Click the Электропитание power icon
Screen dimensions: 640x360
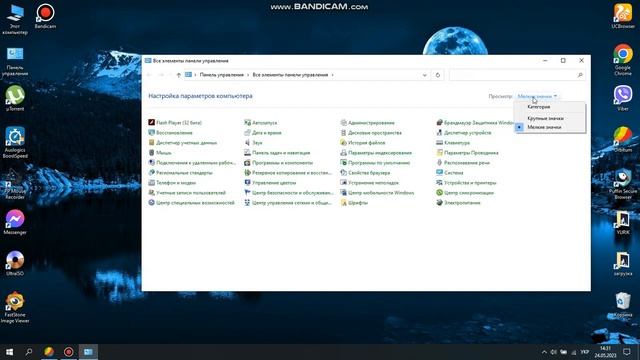tap(440, 202)
